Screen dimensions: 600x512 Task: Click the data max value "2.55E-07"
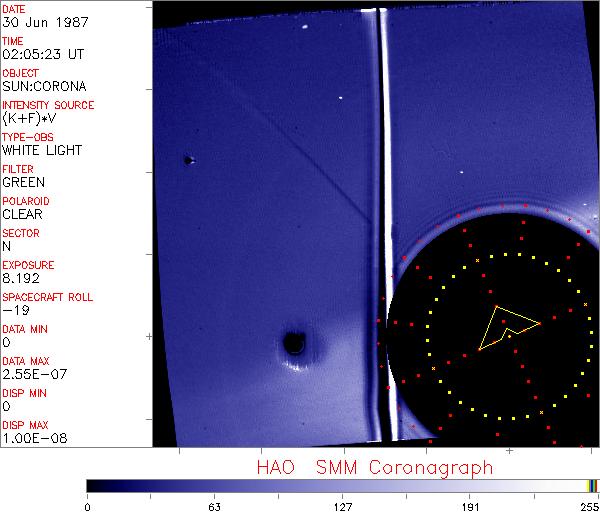click(x=29, y=374)
